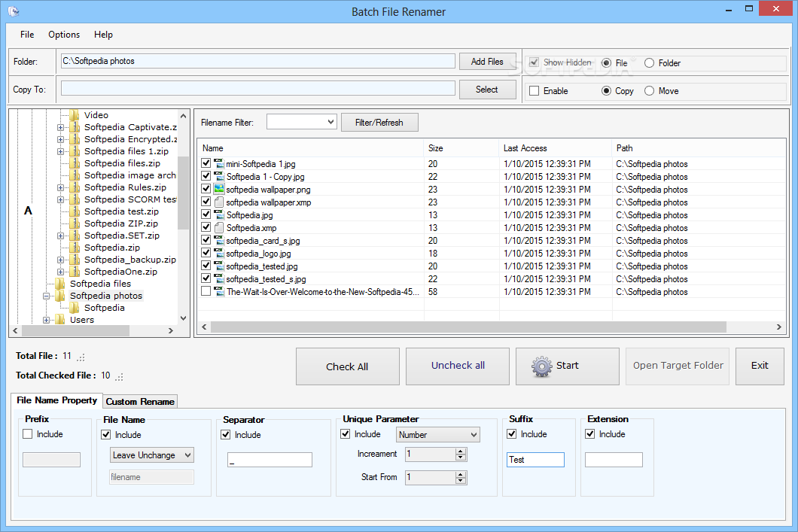The image size is (798, 532).
Task: Click the file list horizontal scrollbar
Action: [468, 327]
